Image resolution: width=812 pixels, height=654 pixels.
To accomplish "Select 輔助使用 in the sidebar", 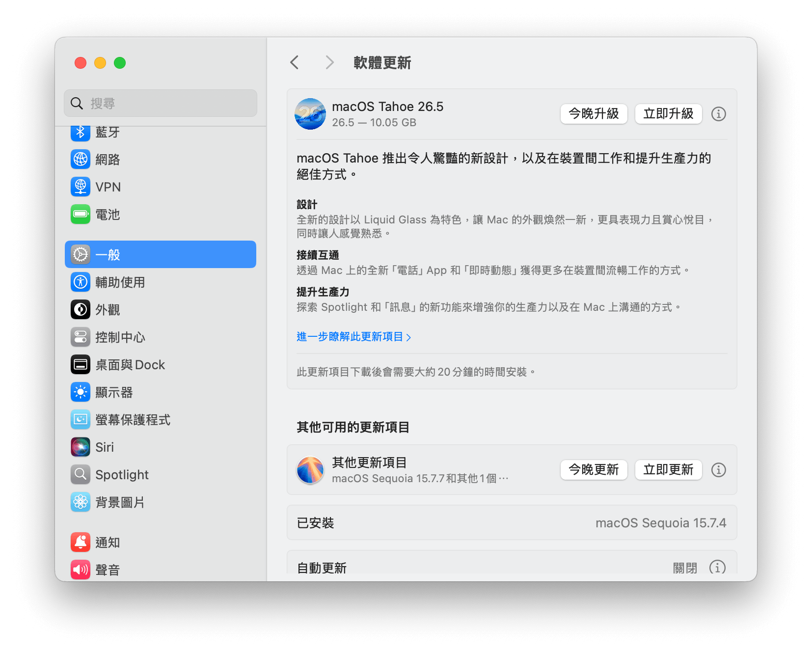I will 161,282.
